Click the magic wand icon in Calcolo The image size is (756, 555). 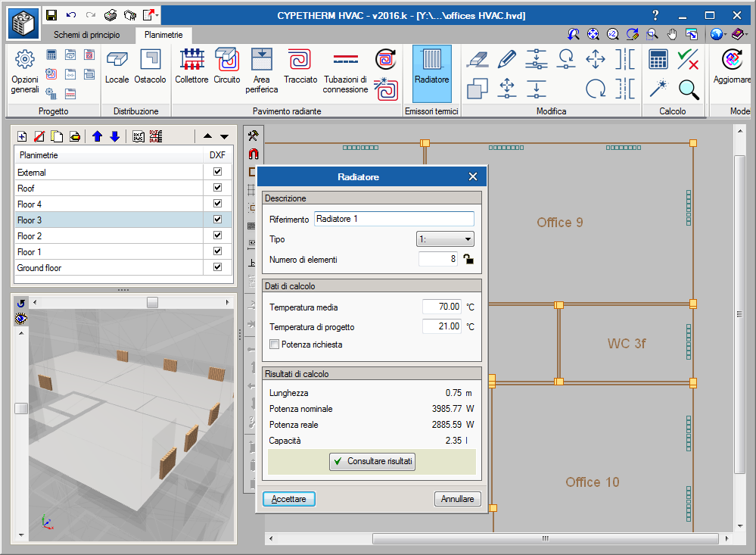658,89
